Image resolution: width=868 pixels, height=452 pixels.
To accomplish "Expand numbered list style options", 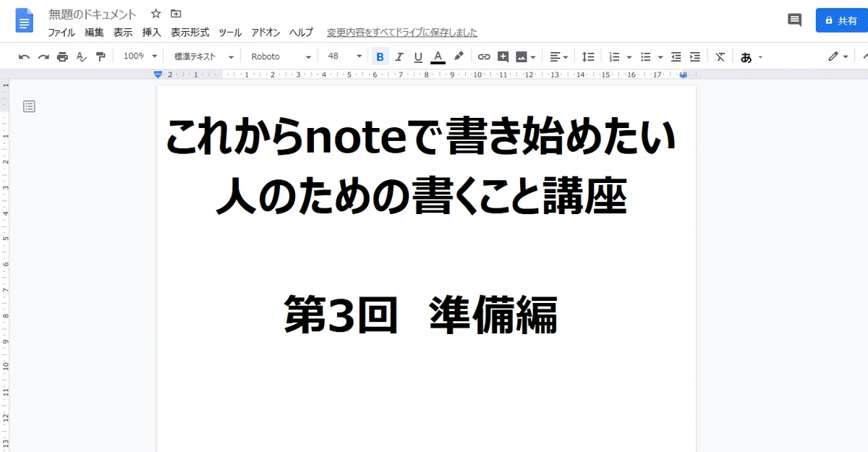I will pos(629,56).
